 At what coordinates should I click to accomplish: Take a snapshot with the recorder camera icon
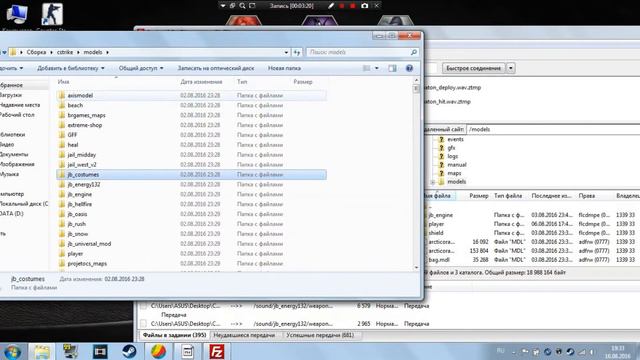364,6
